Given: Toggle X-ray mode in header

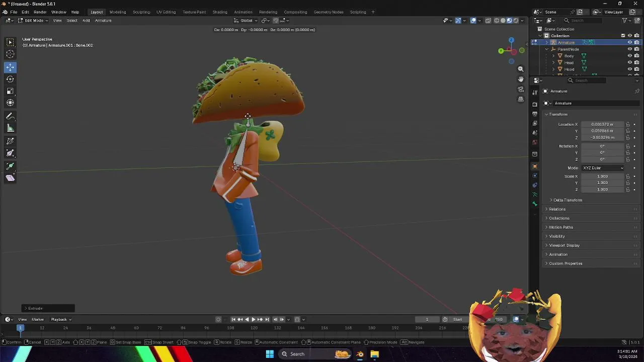Looking at the screenshot, I should 488,21.
